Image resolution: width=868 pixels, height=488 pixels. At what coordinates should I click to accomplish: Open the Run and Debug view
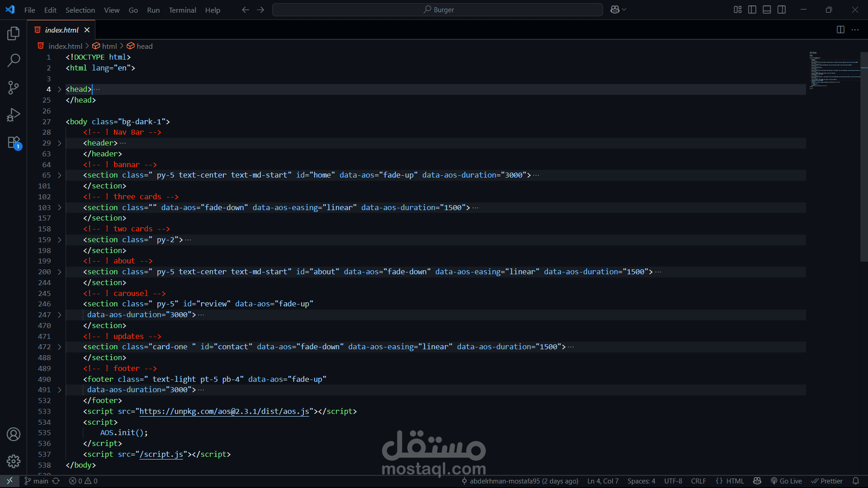14,115
